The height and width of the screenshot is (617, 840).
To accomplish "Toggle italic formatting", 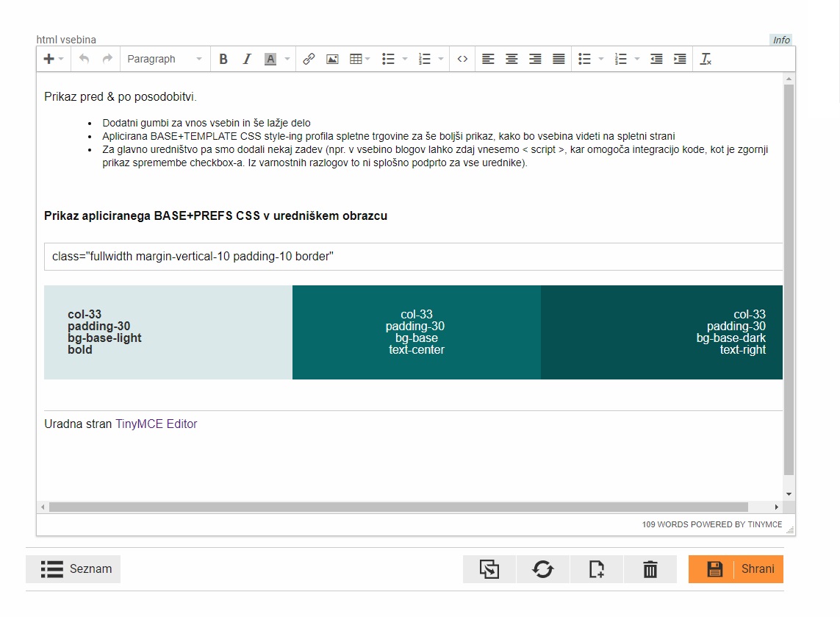I will (x=247, y=59).
